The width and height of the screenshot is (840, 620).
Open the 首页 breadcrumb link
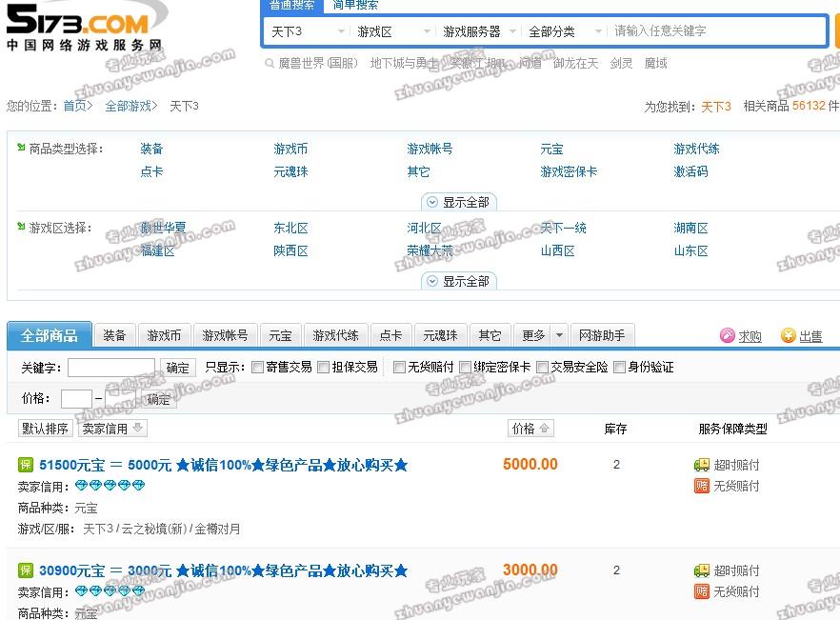[x=74, y=106]
